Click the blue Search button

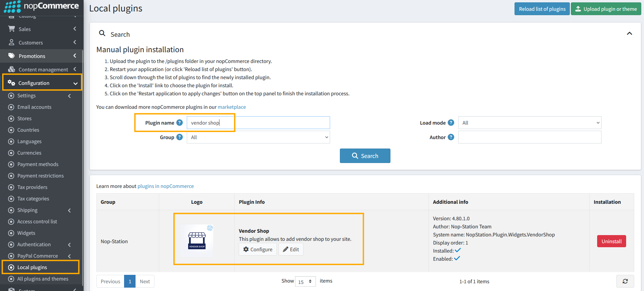(365, 156)
